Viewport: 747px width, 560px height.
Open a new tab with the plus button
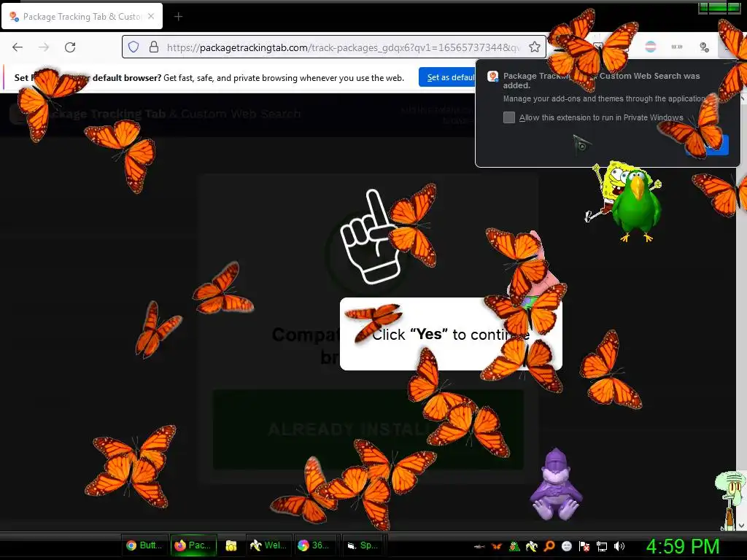(x=178, y=17)
